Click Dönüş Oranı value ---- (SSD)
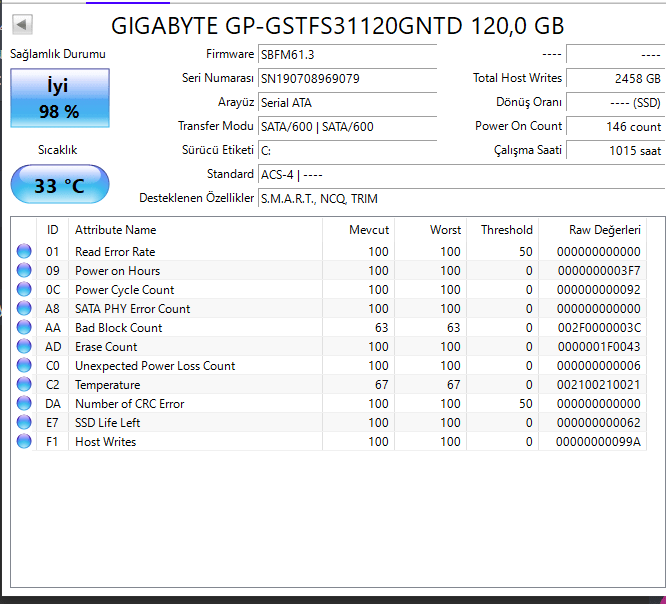The image size is (666, 604). point(615,103)
